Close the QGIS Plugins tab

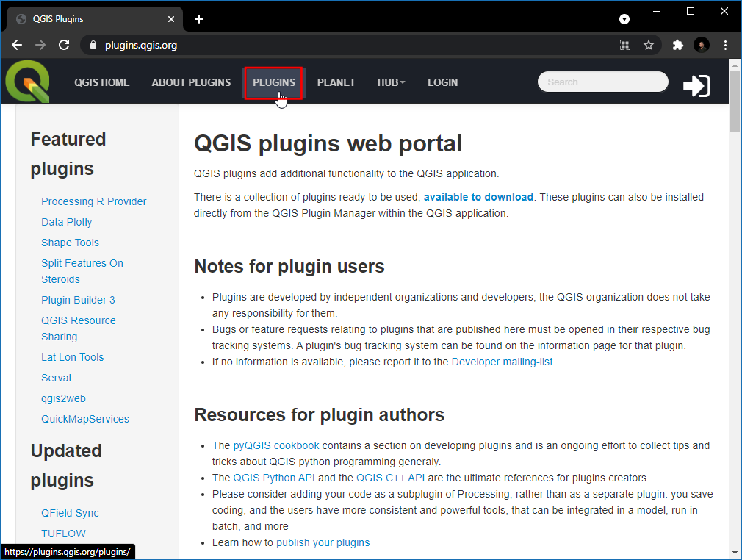click(172, 19)
